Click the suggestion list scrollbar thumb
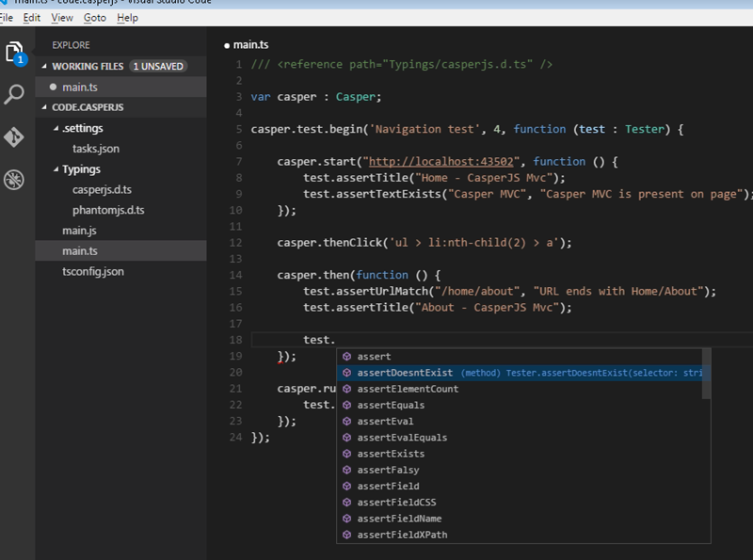753x560 pixels. 706,373
